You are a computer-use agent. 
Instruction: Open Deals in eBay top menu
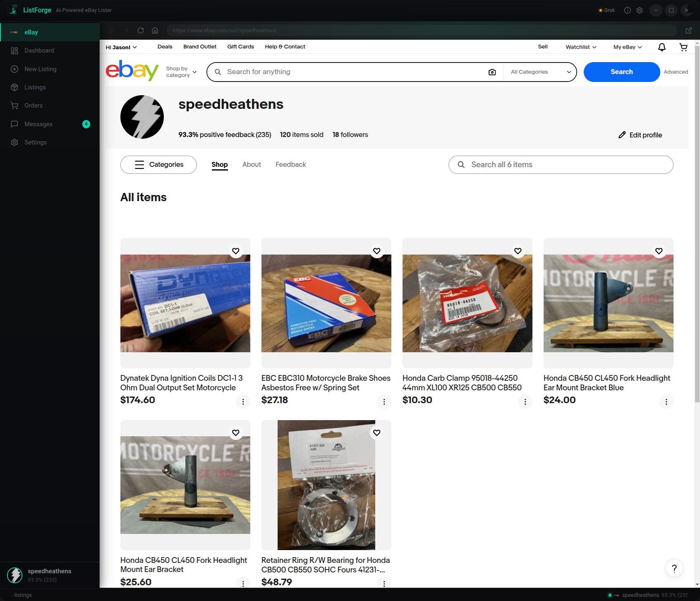pyautogui.click(x=165, y=47)
